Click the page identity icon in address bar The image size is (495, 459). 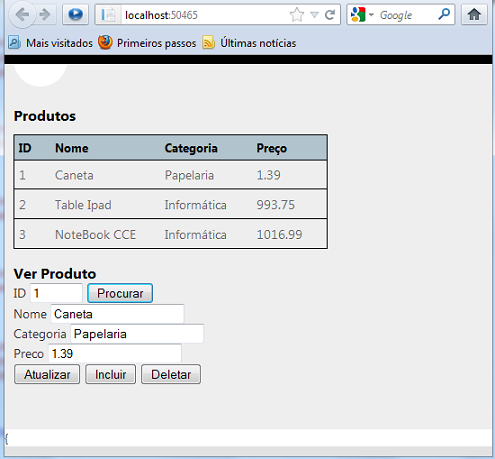(x=108, y=15)
